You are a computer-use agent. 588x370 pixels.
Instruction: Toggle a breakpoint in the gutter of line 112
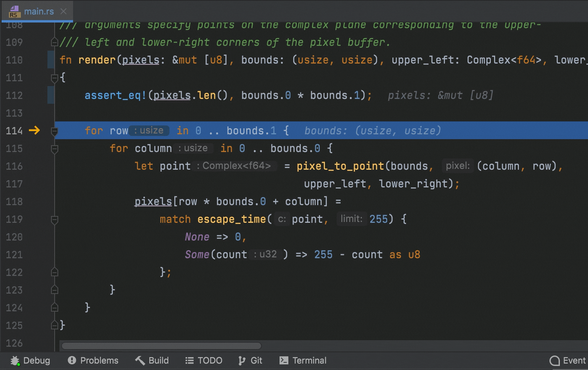click(x=50, y=95)
